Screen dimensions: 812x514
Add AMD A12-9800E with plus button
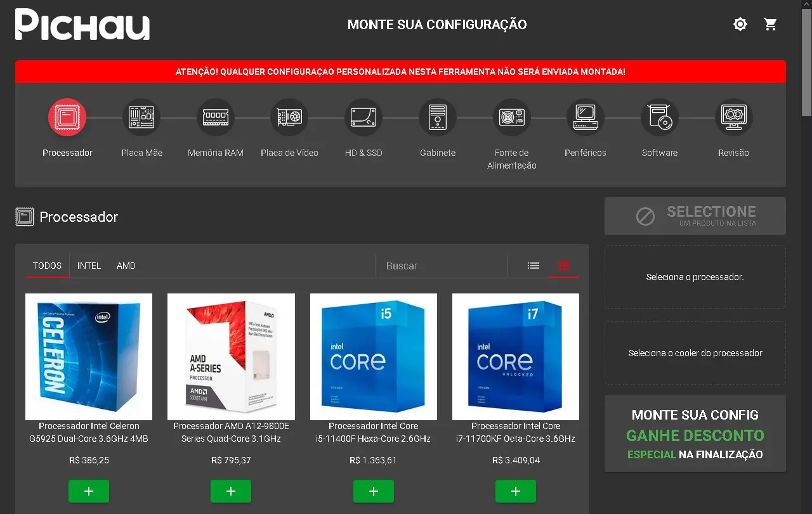(x=231, y=491)
